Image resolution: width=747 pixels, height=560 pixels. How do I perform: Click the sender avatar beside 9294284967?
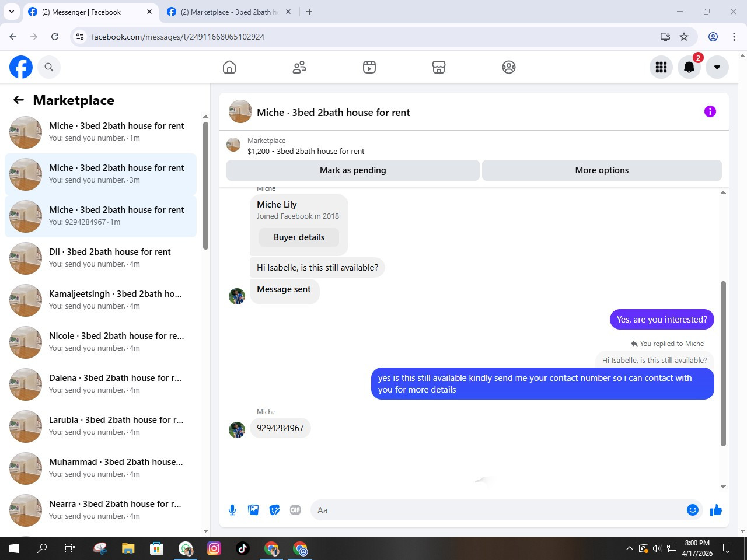pos(237,430)
